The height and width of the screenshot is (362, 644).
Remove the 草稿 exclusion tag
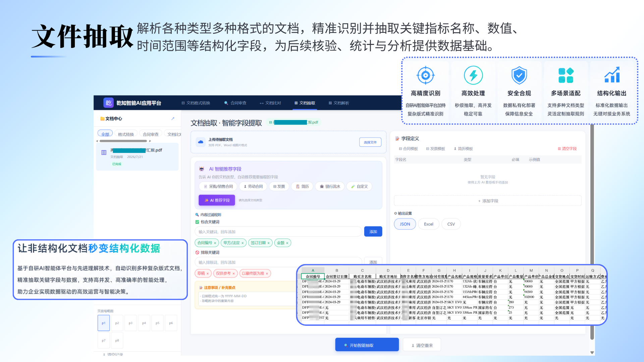[x=208, y=274]
